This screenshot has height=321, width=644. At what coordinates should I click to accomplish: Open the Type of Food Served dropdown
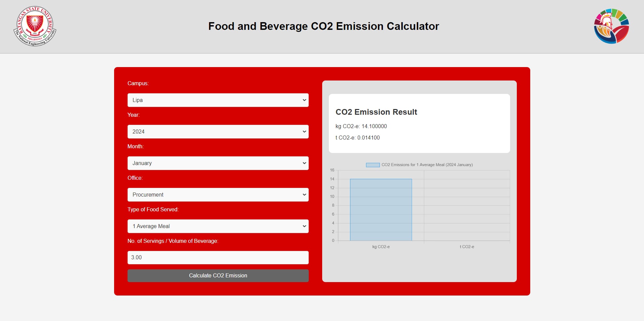(218, 226)
